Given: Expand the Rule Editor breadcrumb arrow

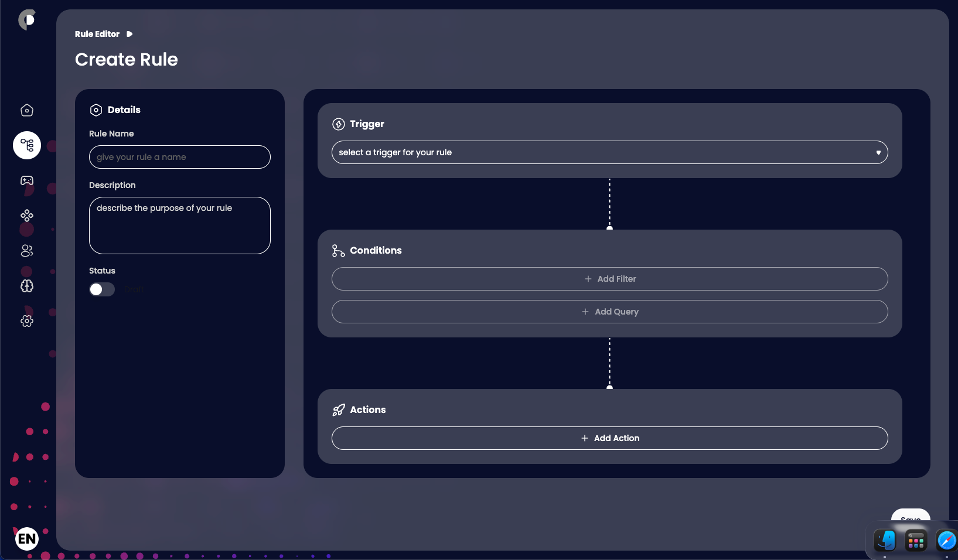Looking at the screenshot, I should tap(129, 34).
